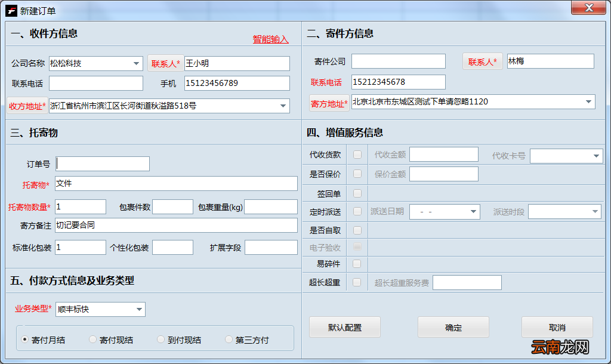Viewport: 611px width, 364px height.
Task: Click the 默认配置 button
Action: 345,328
